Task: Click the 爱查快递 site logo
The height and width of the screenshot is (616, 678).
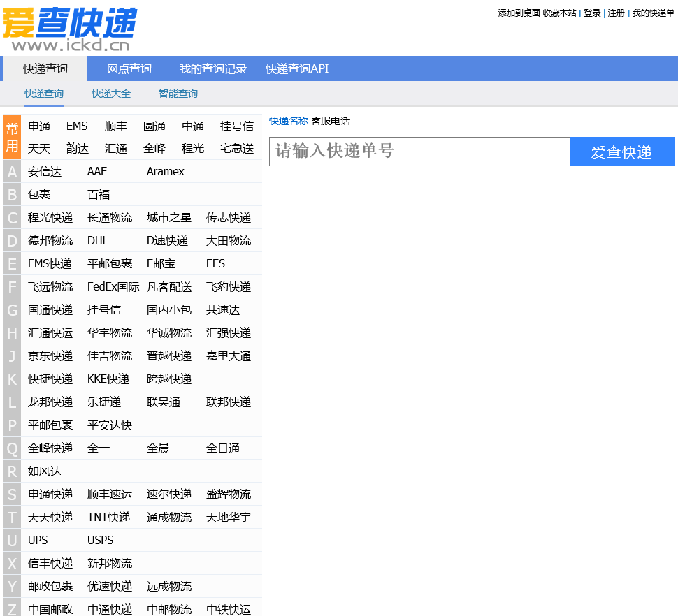Action: 70,29
